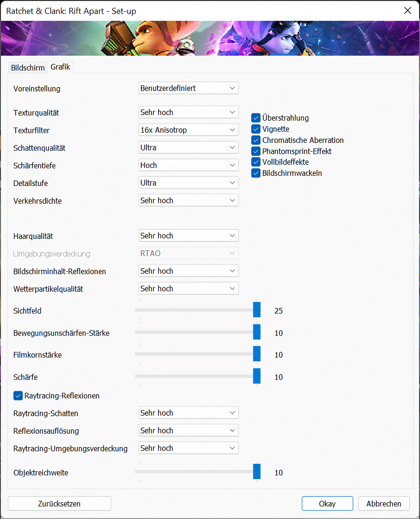Close the Set-up window
The image size is (420, 519).
pyautogui.click(x=408, y=11)
